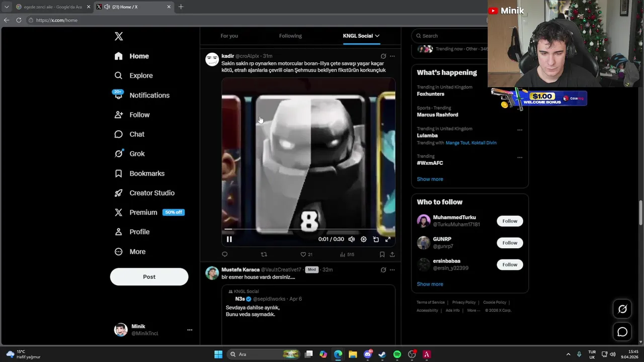Open Creator Studio

[x=144, y=193]
